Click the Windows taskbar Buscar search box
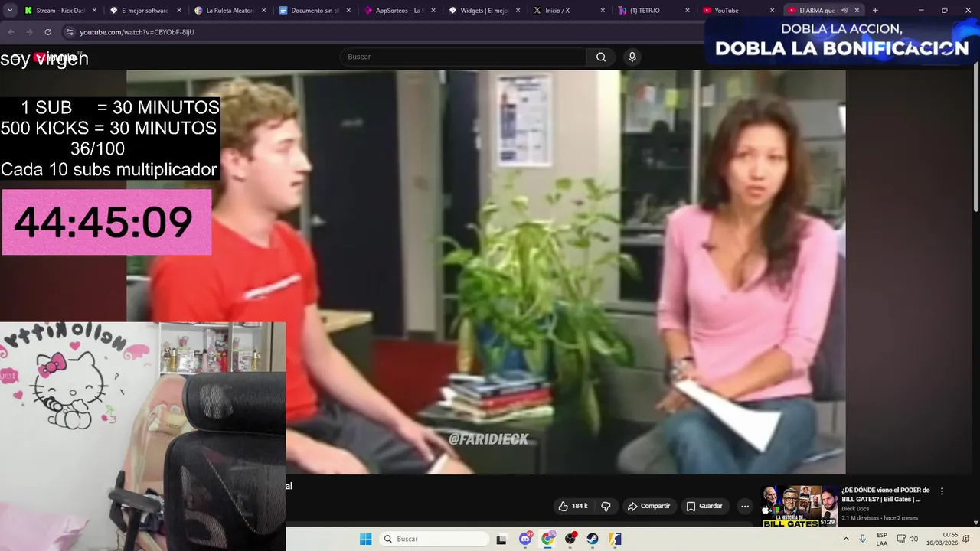 [435, 539]
